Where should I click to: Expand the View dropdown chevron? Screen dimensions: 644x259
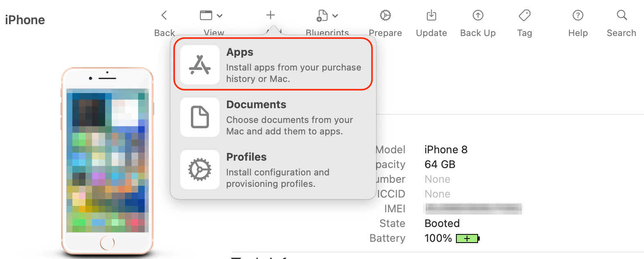220,16
